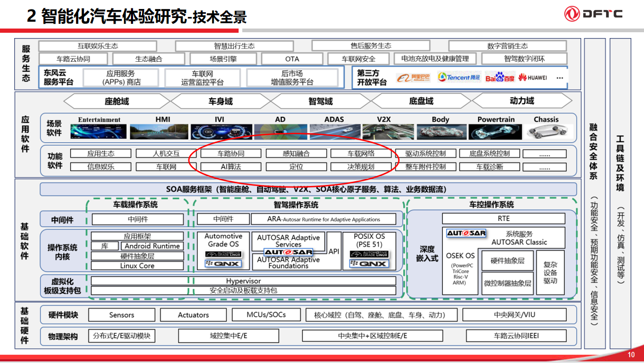The height and width of the screenshot is (363, 644).
Task: Click the 售后服务生态 box
Action: (371, 46)
